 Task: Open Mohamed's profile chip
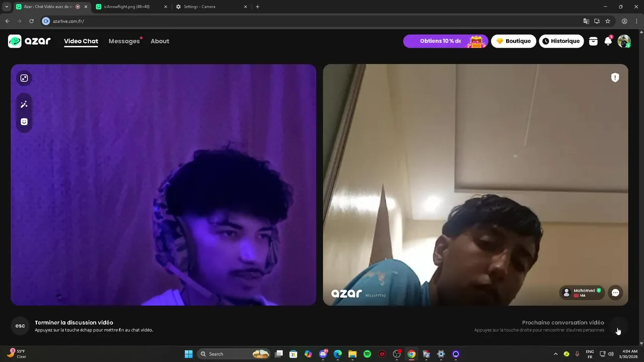[x=582, y=293]
